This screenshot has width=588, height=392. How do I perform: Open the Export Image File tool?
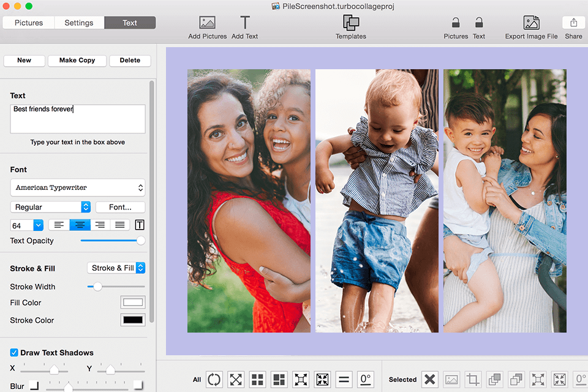531,23
